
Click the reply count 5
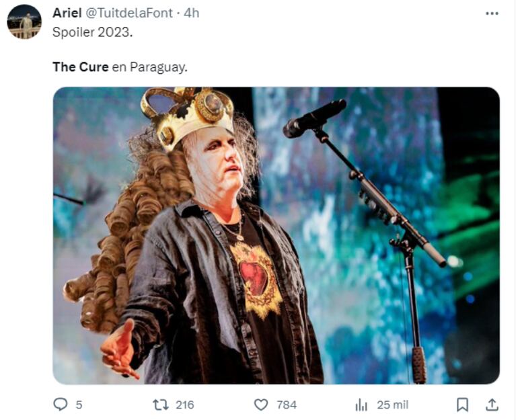pyautogui.click(x=79, y=405)
